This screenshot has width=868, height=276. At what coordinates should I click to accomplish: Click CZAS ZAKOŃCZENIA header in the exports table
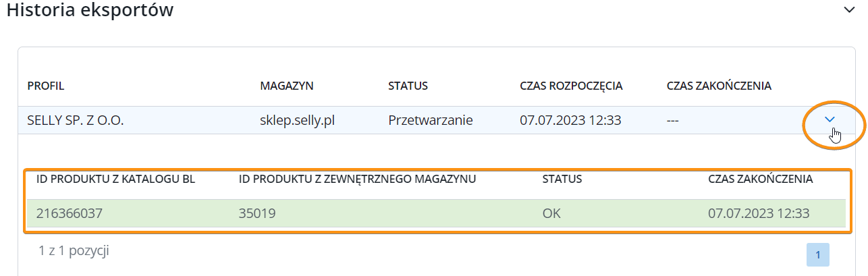[718, 86]
